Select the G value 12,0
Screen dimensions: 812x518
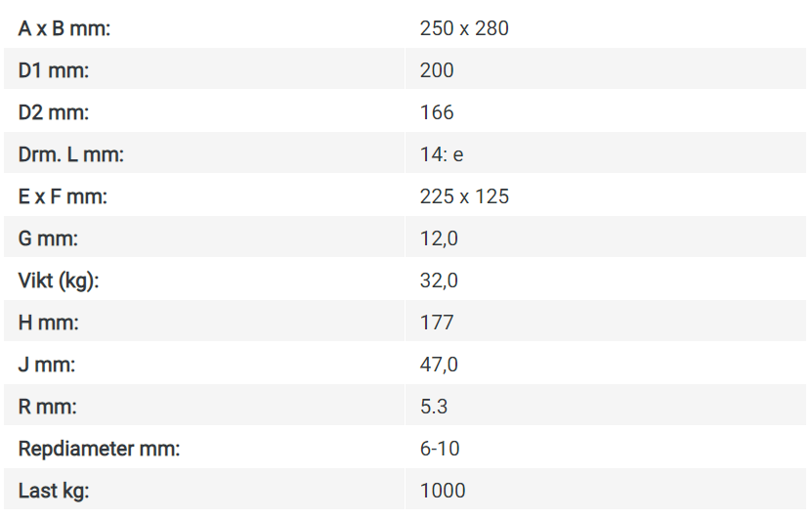pyautogui.click(x=439, y=238)
